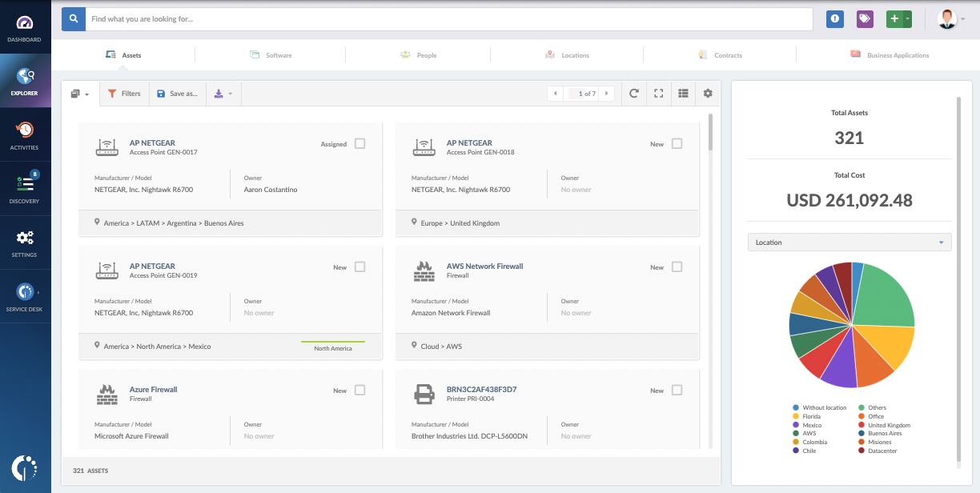Screen dimensions: 980x493
Task: Click the Filters button
Action: (x=124, y=93)
